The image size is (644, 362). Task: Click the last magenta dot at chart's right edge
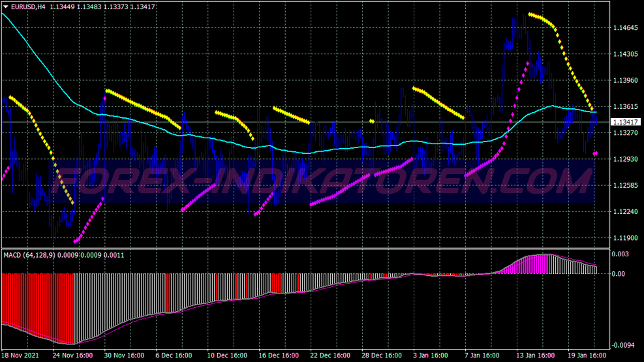[x=595, y=154]
